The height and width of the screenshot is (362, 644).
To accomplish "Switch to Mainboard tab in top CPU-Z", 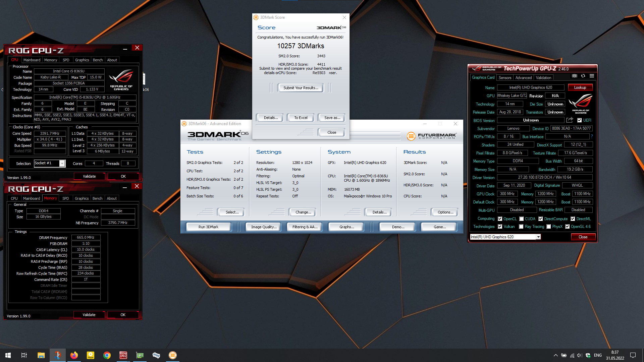I will click(x=32, y=60).
